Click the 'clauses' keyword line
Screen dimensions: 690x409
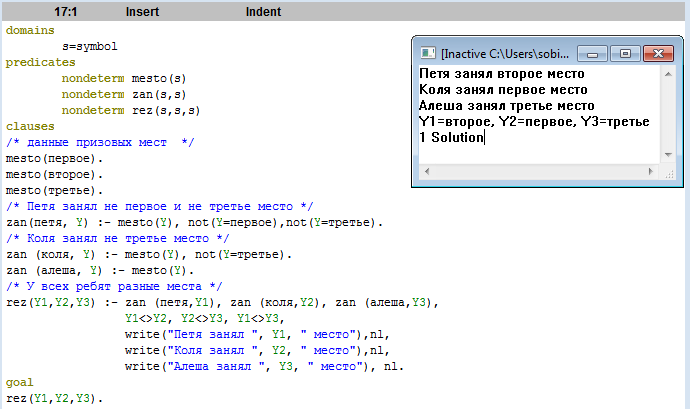point(30,126)
